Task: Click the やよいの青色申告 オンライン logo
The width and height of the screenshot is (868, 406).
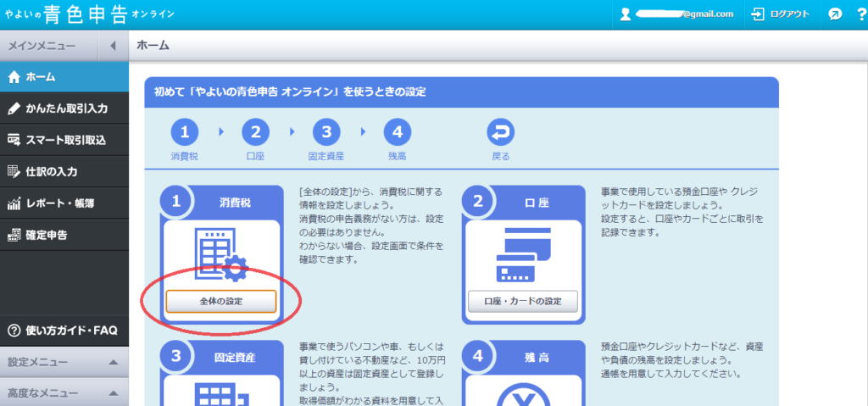Action: click(x=90, y=14)
